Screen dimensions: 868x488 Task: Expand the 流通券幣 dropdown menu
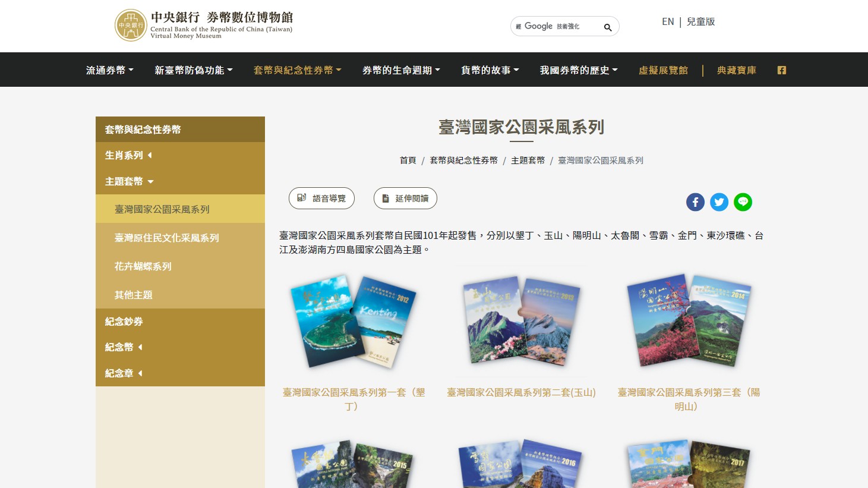point(110,70)
